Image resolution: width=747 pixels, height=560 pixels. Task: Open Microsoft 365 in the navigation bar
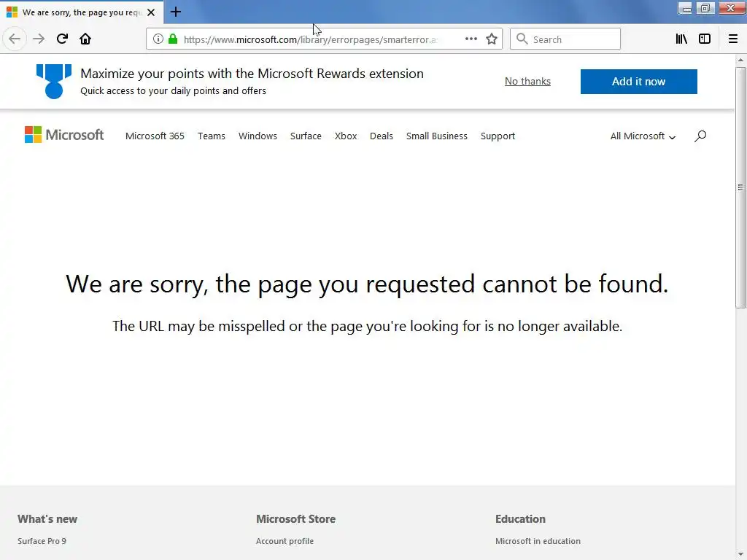click(155, 136)
